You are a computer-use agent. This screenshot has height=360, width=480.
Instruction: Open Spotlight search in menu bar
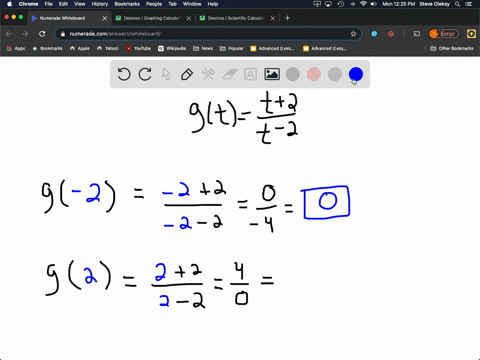pos(458,4)
